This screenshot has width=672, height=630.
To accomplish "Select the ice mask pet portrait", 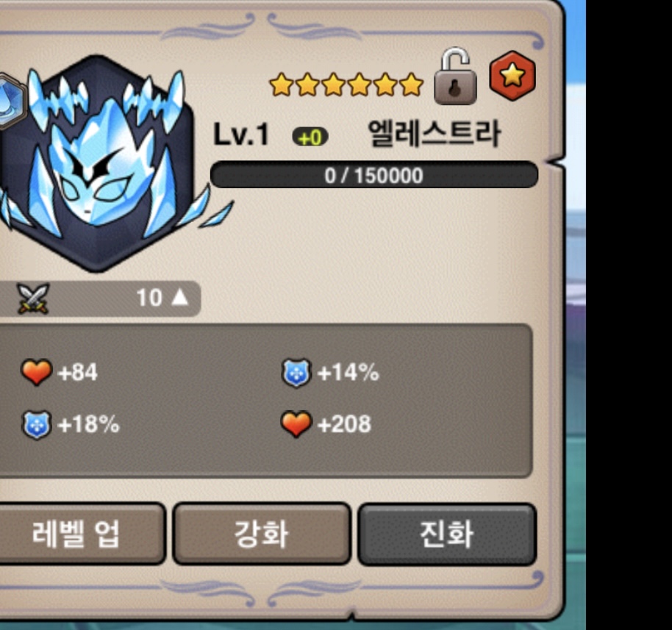I will (x=98, y=163).
